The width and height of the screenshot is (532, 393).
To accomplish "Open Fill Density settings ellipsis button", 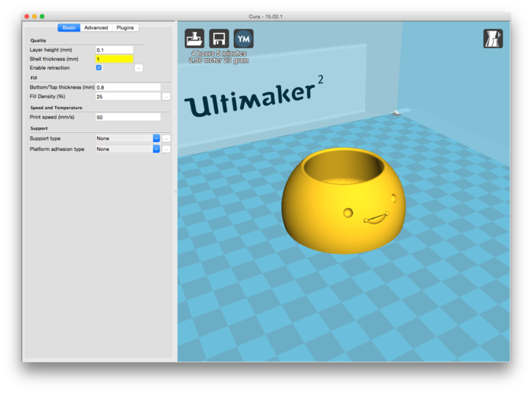I will coord(166,97).
